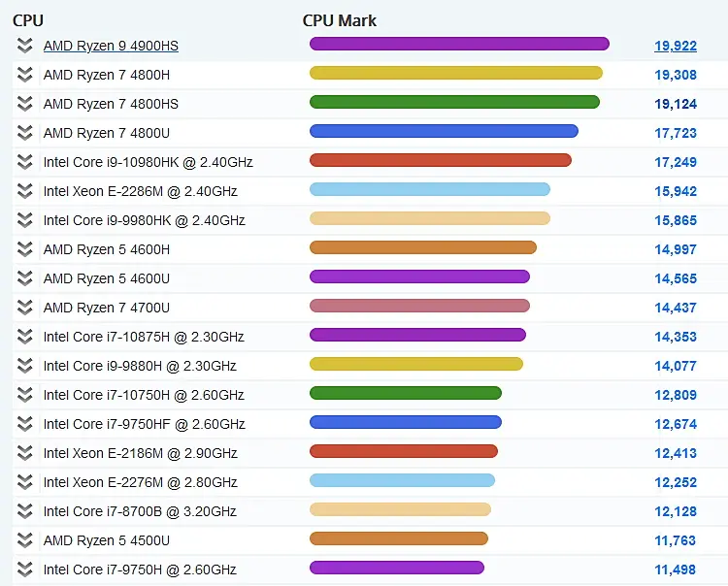The width and height of the screenshot is (728, 586).
Task: Open the AMD Ryzen 5 4500U link
Action: (107, 540)
